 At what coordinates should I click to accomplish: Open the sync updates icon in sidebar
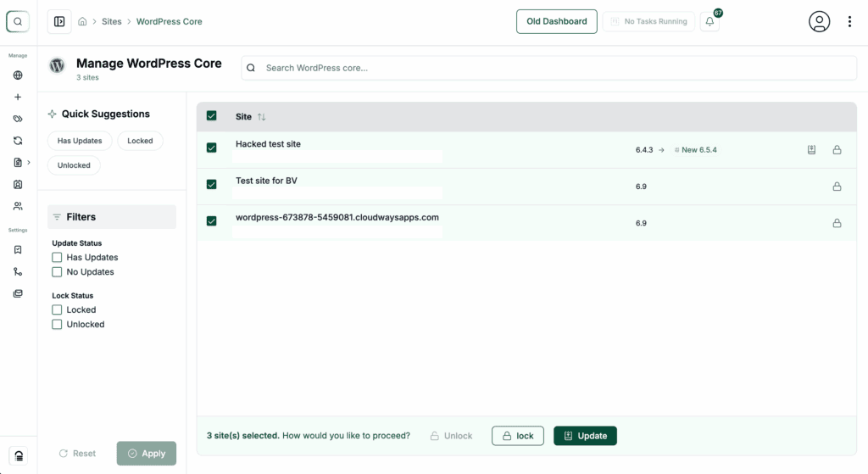(x=18, y=141)
